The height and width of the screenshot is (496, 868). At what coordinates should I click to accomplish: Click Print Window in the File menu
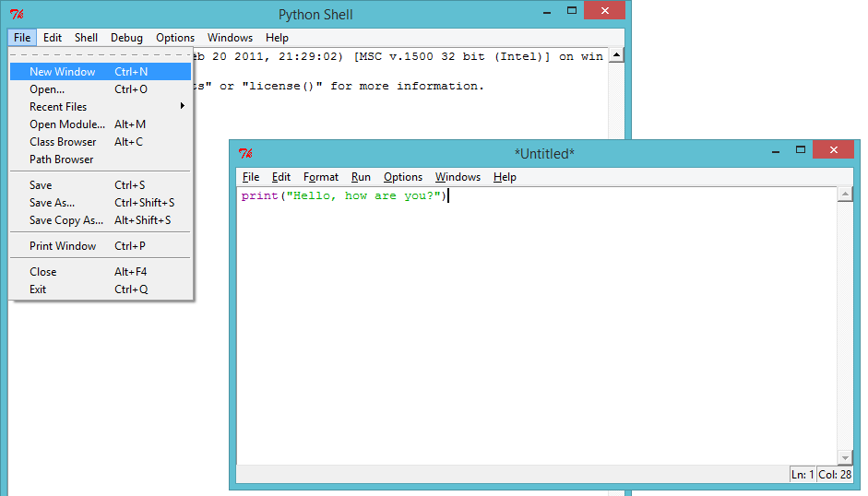63,246
